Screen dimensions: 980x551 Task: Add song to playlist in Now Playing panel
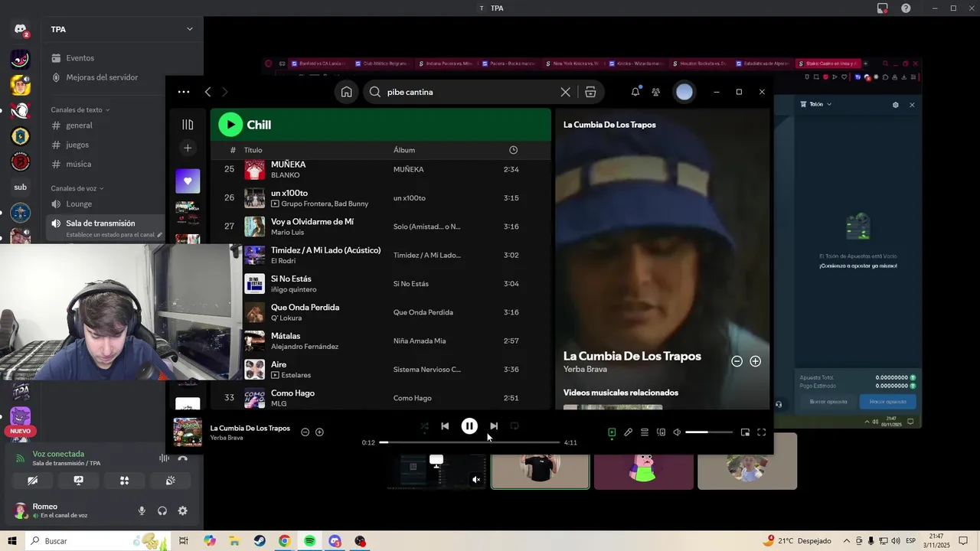point(755,361)
